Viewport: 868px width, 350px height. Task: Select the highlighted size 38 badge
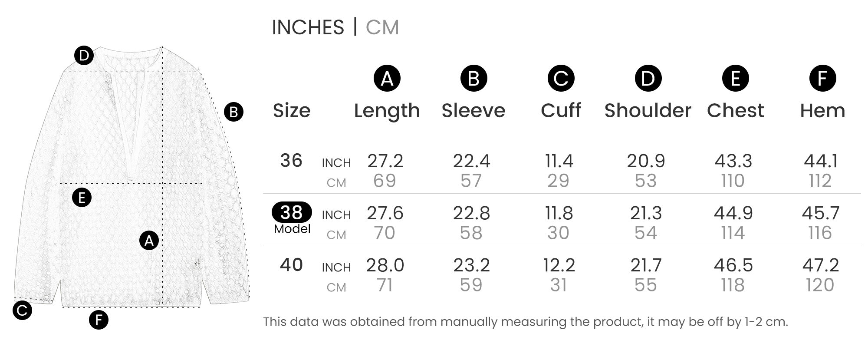pos(291,212)
